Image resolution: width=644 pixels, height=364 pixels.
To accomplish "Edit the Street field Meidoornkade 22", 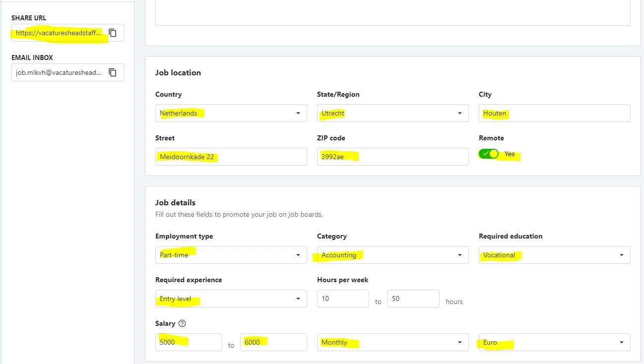I will click(231, 157).
